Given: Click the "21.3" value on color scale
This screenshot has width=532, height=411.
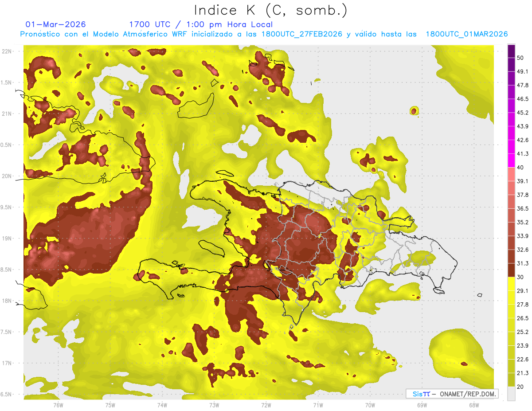Looking at the screenshot, I should (x=523, y=373).
